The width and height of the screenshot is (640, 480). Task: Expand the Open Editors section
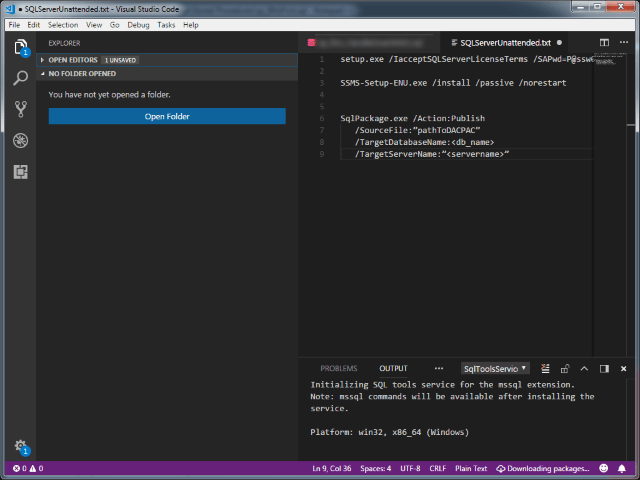[x=167, y=60]
